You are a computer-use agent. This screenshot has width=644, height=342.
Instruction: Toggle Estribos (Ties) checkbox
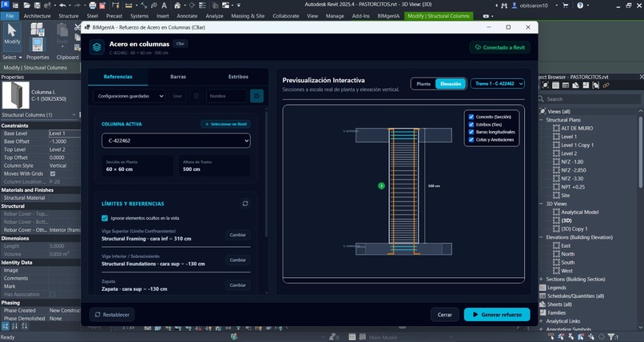(x=471, y=125)
